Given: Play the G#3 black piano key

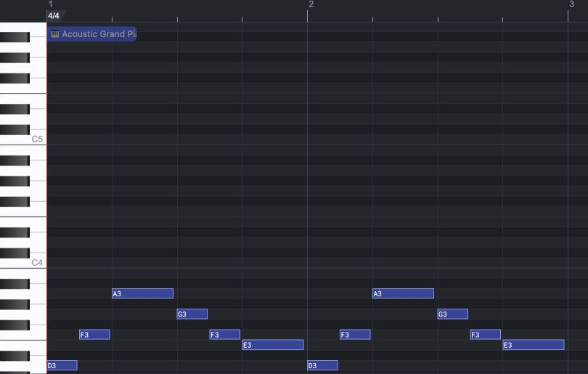Looking at the screenshot, I should (15, 304).
